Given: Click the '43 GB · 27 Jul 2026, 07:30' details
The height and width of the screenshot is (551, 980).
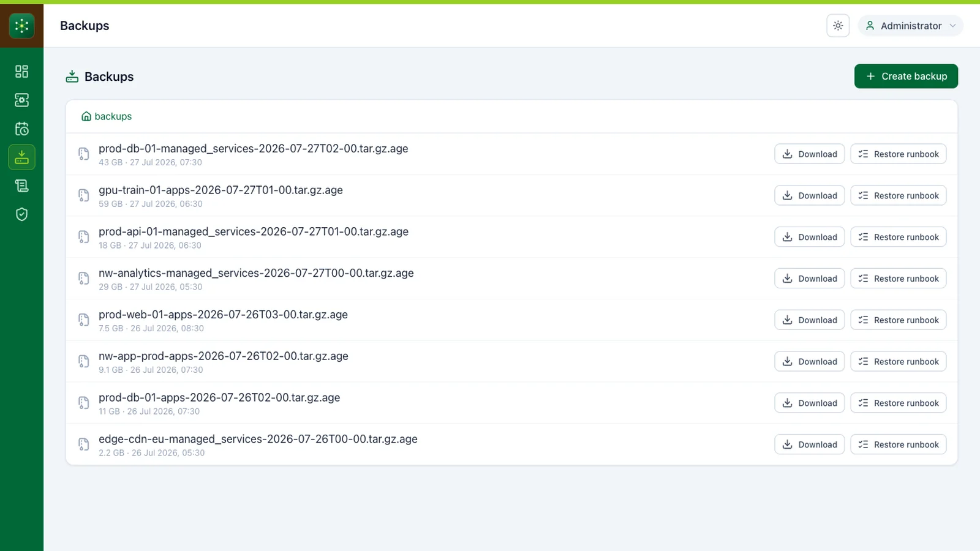Looking at the screenshot, I should [150, 163].
